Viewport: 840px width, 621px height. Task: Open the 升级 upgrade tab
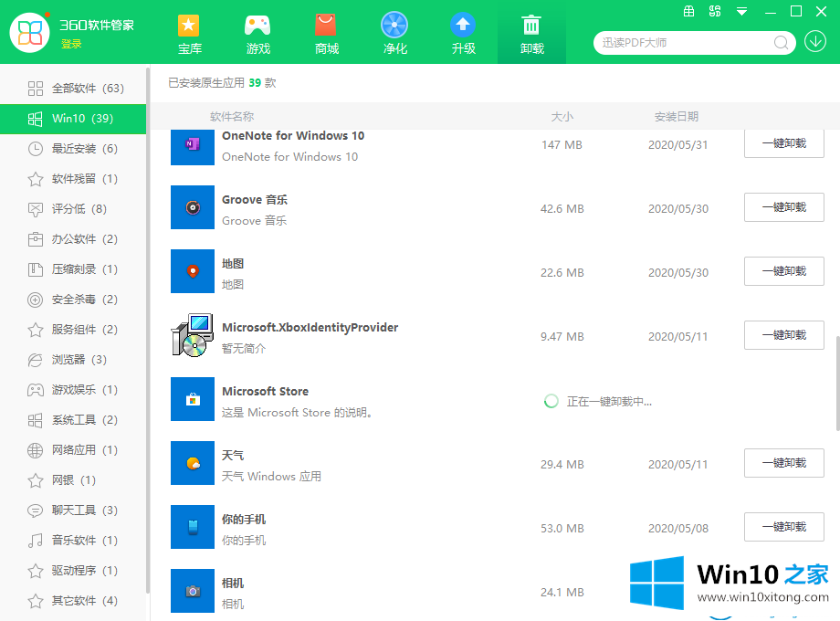[x=464, y=35]
